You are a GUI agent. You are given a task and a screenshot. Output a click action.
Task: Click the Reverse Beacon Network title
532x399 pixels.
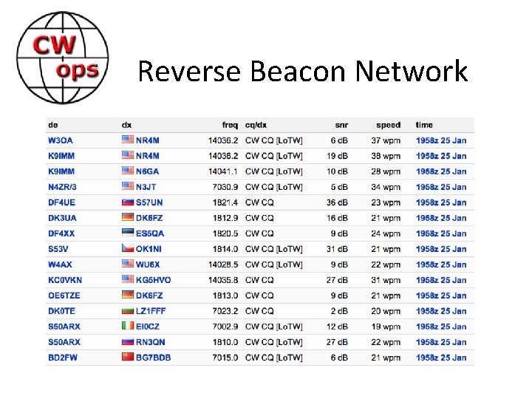coord(303,71)
